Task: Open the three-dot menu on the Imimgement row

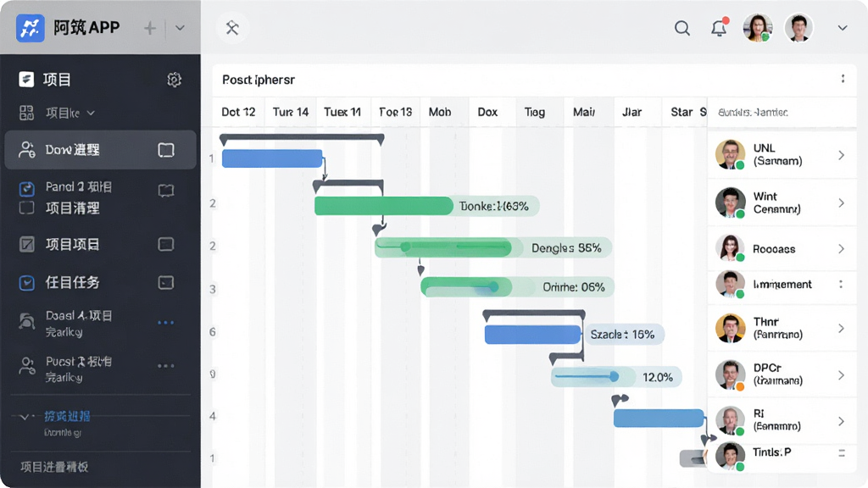Action: coord(841,285)
